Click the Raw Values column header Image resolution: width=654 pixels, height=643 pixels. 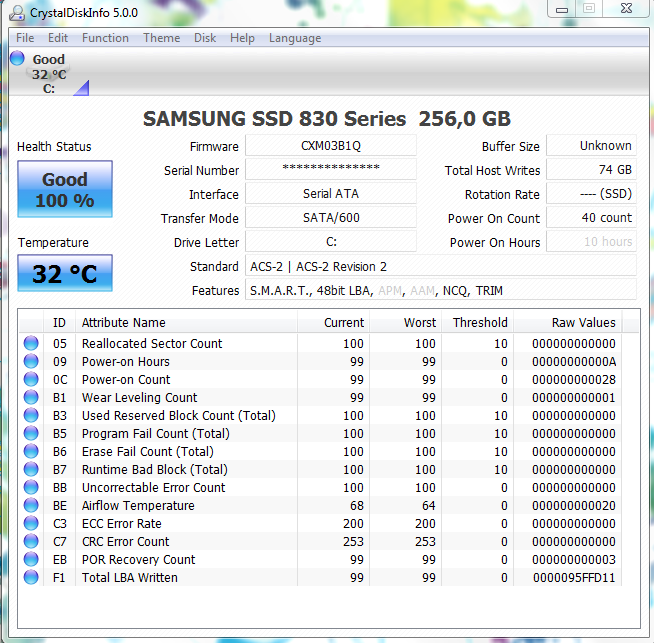coord(568,322)
